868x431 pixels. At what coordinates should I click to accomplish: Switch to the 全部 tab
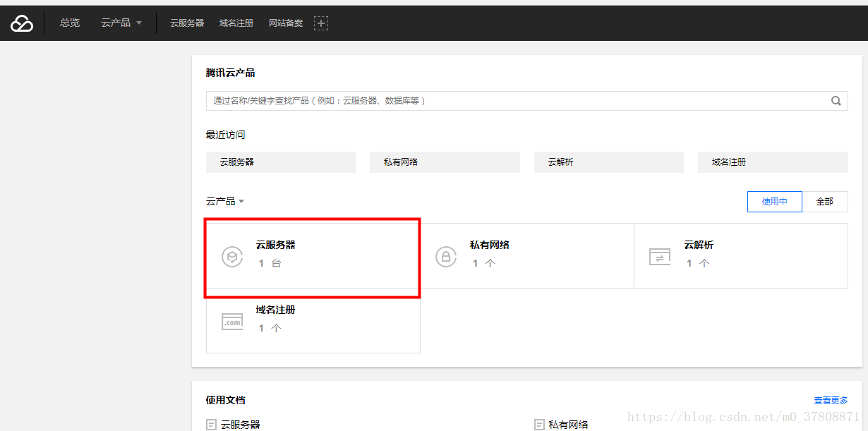pos(825,202)
